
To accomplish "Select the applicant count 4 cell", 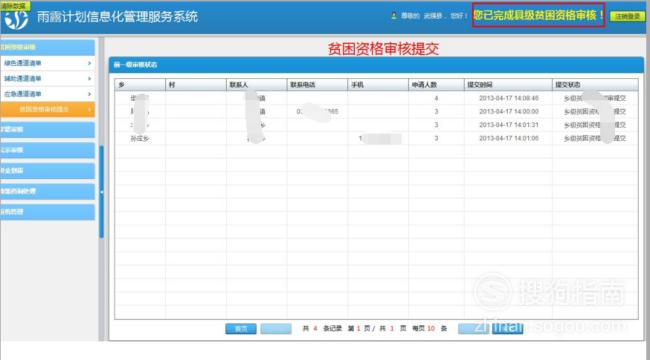I will [436, 98].
